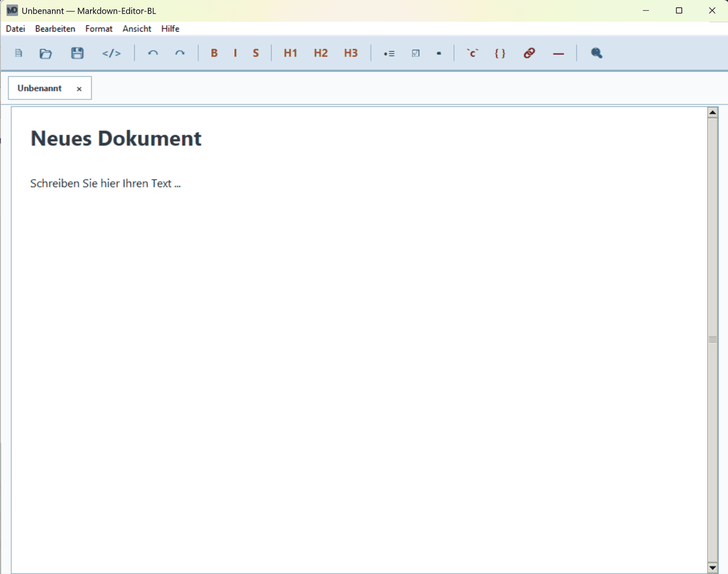Open the Bearbeiten menu
Image resolution: width=728 pixels, height=574 pixels.
coord(55,29)
